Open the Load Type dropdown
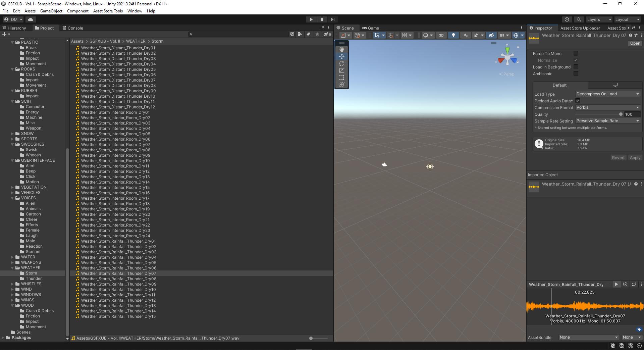This screenshot has height=350, width=644. [x=608, y=94]
